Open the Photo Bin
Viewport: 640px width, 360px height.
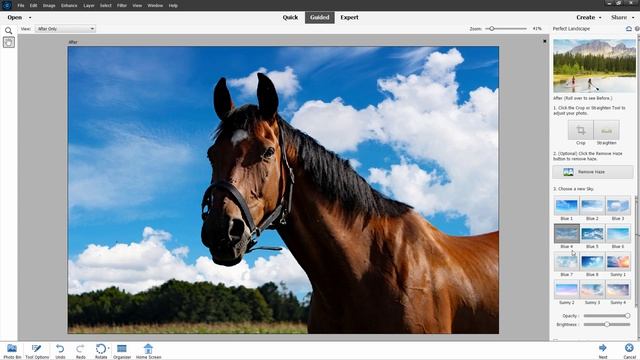click(x=12, y=351)
